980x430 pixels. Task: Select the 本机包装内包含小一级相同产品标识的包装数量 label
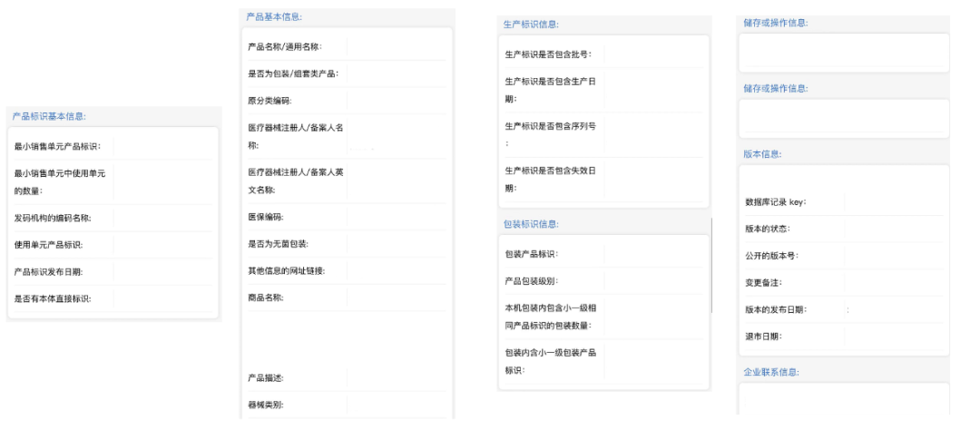coord(551,317)
